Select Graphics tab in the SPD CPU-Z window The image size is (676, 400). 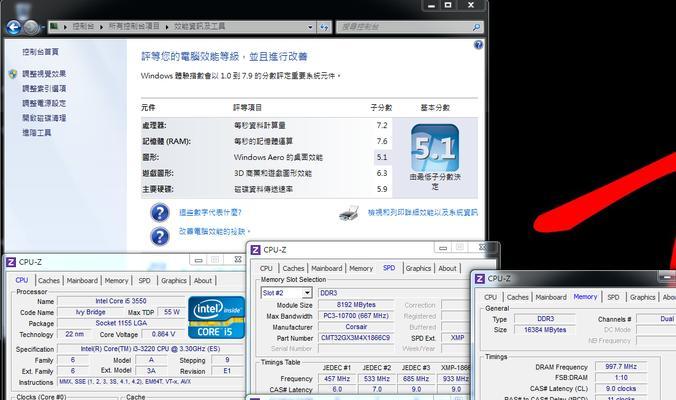pyautogui.click(x=418, y=268)
